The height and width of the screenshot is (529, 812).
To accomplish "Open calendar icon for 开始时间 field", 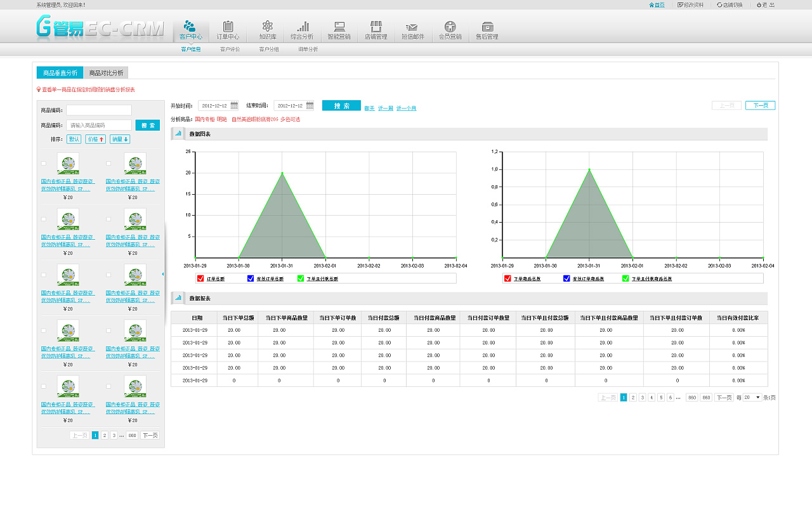I will click(234, 106).
